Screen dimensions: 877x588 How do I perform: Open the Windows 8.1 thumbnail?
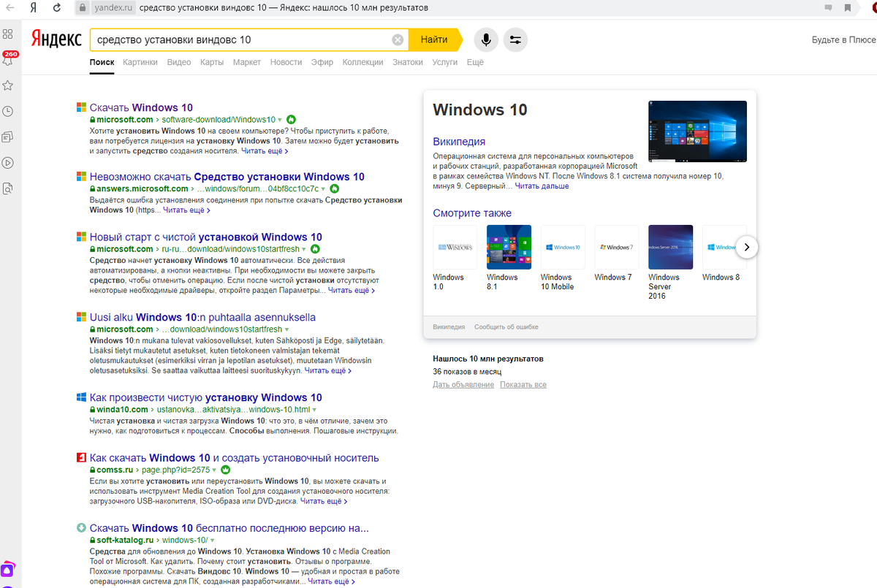point(509,248)
